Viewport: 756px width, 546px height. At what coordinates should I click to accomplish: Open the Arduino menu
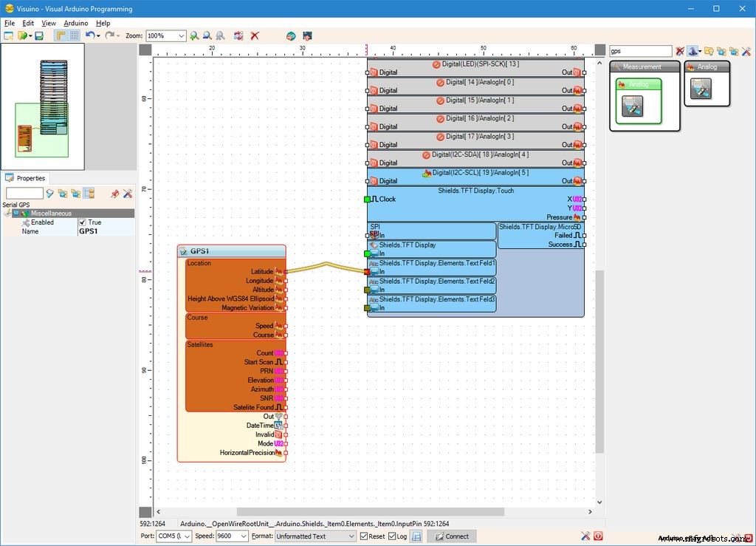[x=75, y=23]
